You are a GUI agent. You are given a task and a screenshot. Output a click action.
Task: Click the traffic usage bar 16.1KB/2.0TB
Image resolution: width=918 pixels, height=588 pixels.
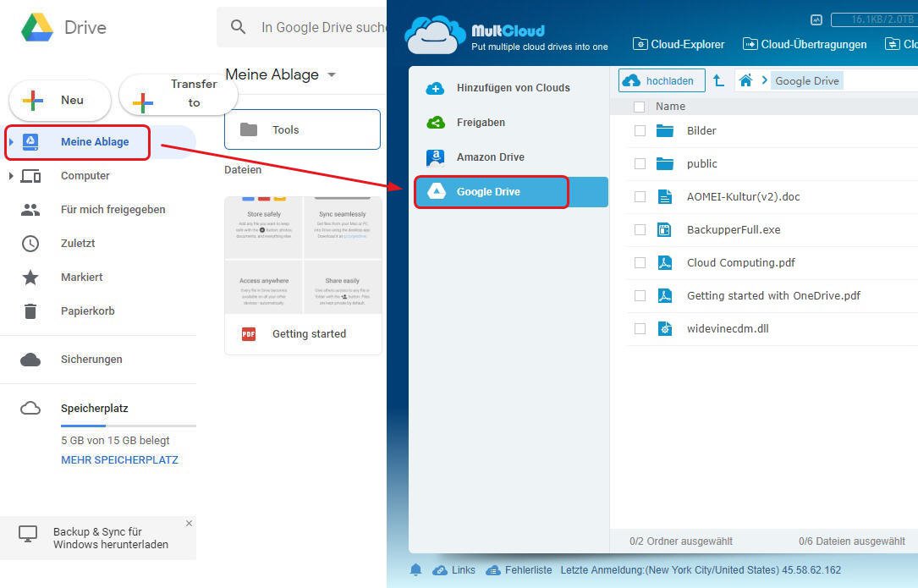[x=874, y=20]
